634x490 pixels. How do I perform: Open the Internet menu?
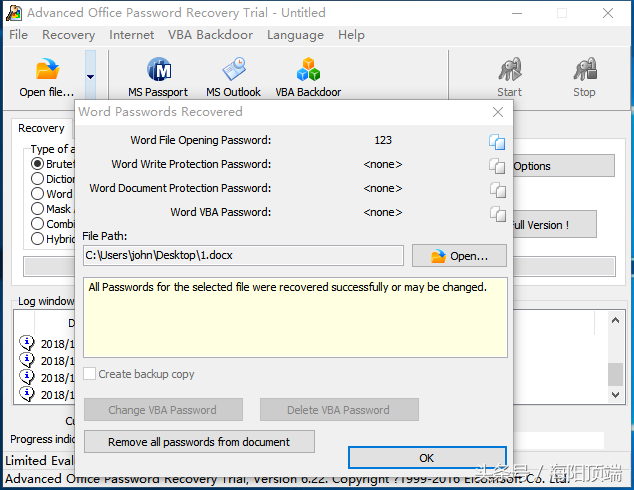pos(131,35)
